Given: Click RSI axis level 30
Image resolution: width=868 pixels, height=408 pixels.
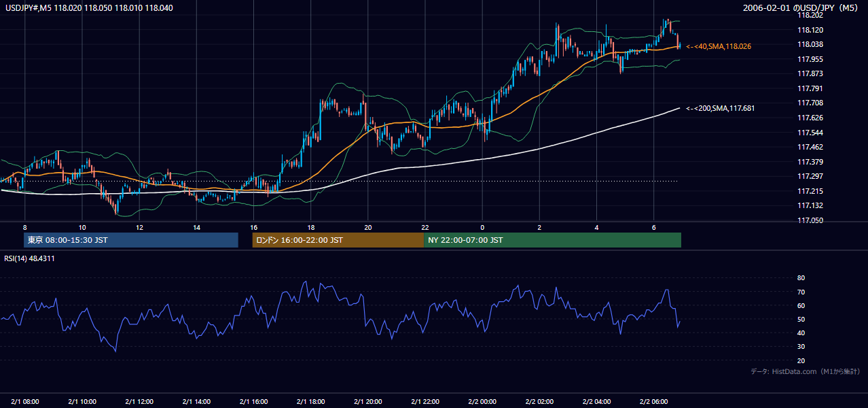Looking at the screenshot, I should [x=801, y=347].
